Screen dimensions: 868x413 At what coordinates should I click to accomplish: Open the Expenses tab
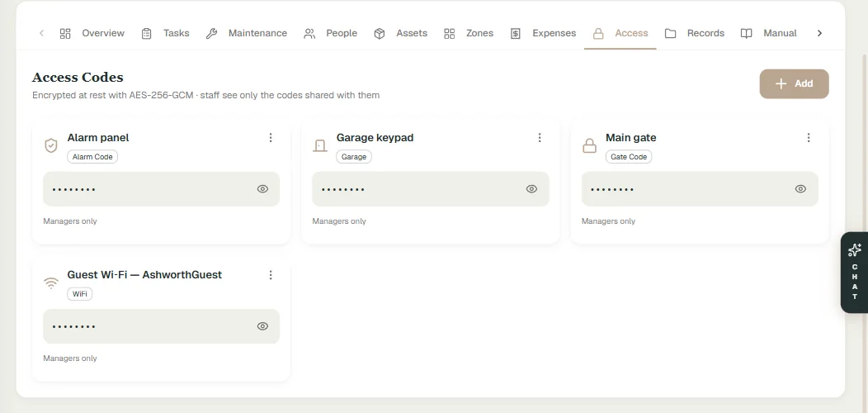tap(543, 33)
